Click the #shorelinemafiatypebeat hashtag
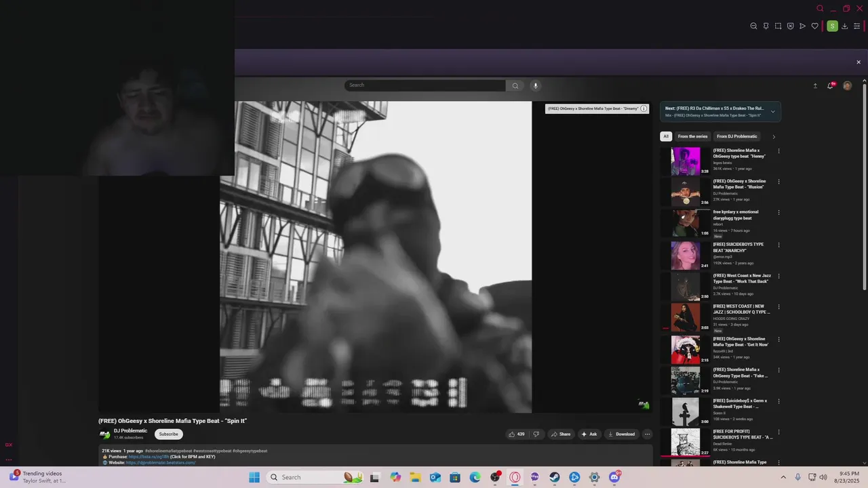This screenshot has width=868, height=488. point(168,451)
